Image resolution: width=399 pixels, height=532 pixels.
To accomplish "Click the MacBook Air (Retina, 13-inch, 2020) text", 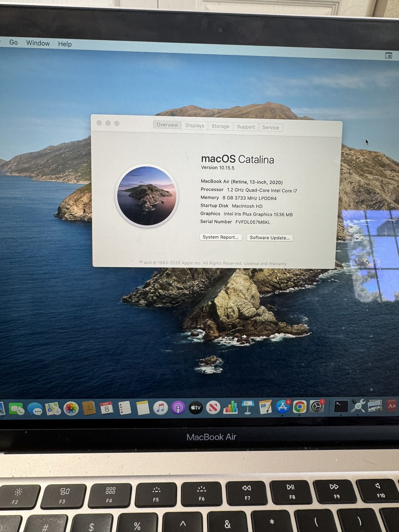I will pyautogui.click(x=242, y=182).
